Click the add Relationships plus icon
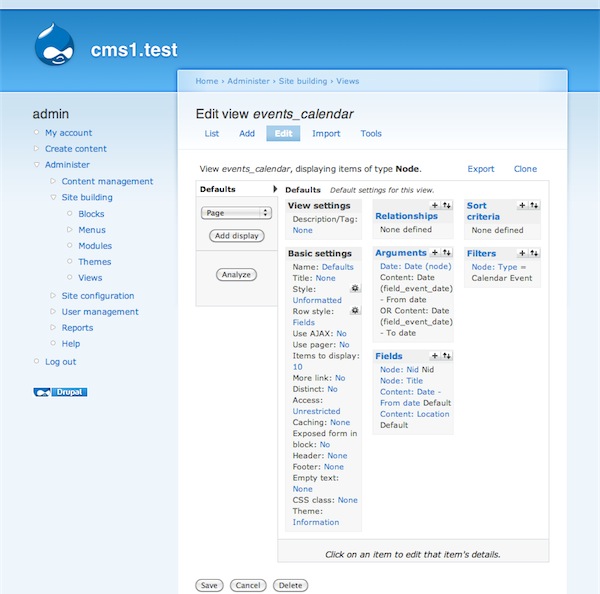Image resolution: width=600 pixels, height=594 pixels. 434,205
